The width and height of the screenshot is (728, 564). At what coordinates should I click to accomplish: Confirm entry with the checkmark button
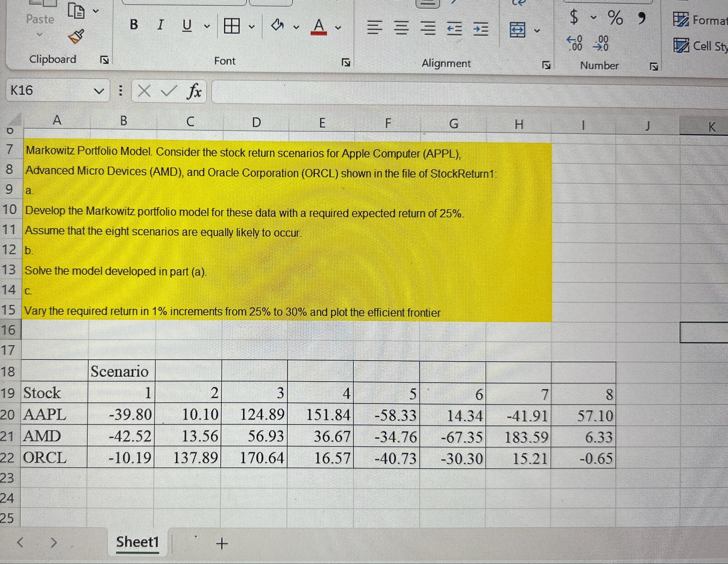coord(169,91)
